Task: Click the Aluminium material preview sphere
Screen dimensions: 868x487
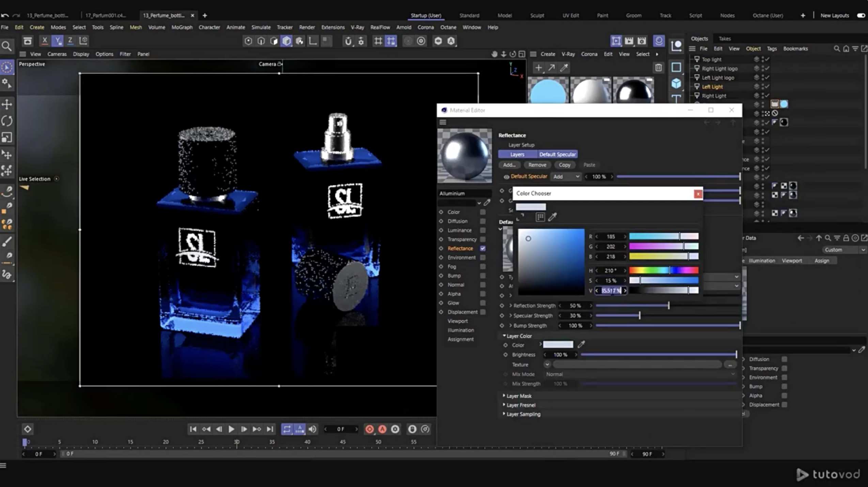Action: (x=464, y=156)
